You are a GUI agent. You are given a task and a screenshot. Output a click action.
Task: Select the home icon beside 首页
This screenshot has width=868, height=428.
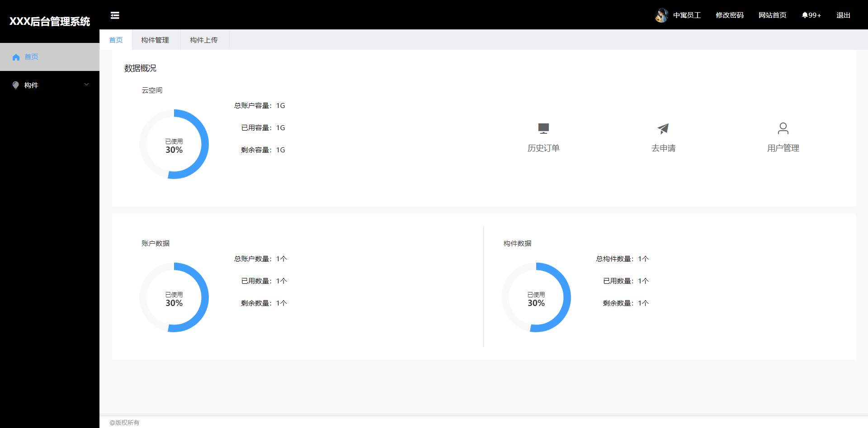pyautogui.click(x=16, y=57)
